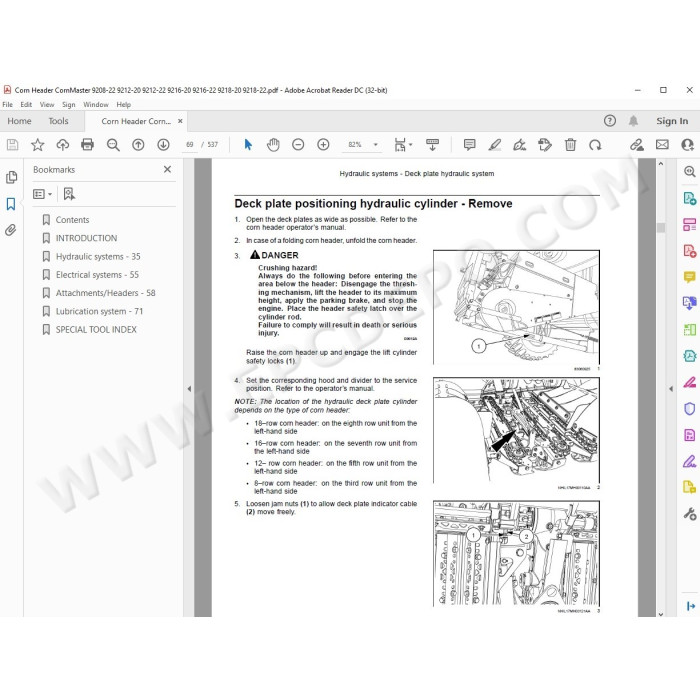Click the Sign In button

[672, 121]
